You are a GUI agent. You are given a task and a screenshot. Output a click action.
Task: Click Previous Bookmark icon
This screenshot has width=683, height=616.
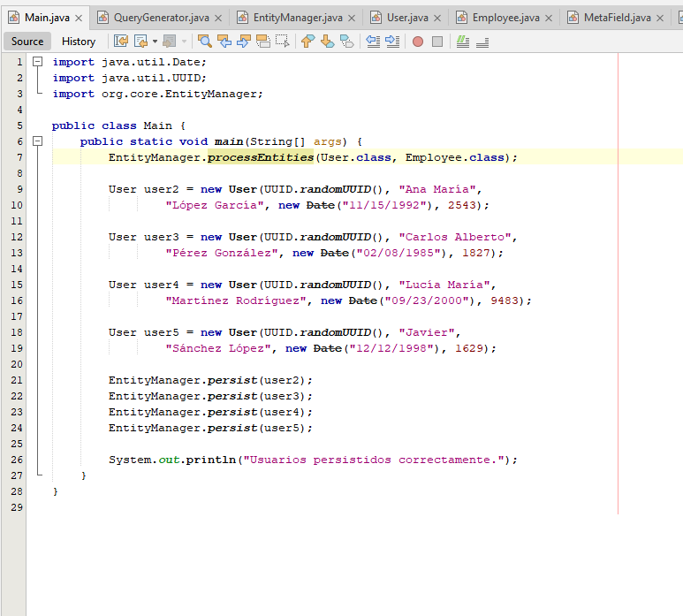click(308, 42)
